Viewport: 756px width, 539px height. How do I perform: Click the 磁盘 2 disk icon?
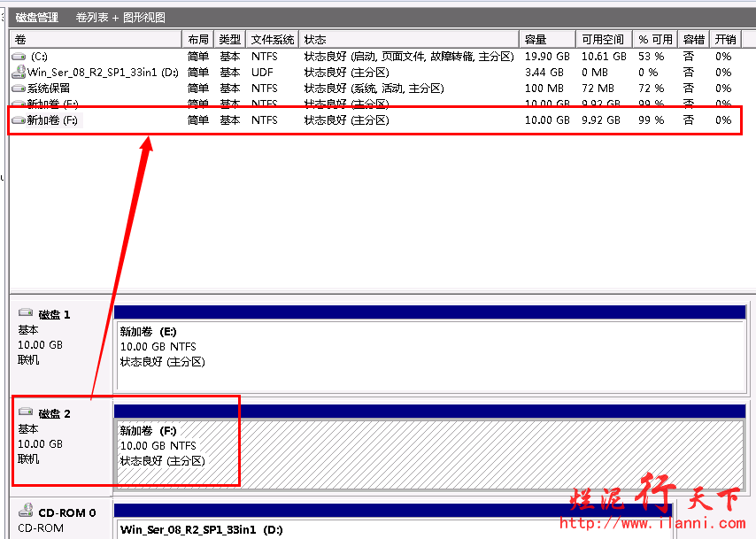pos(26,413)
